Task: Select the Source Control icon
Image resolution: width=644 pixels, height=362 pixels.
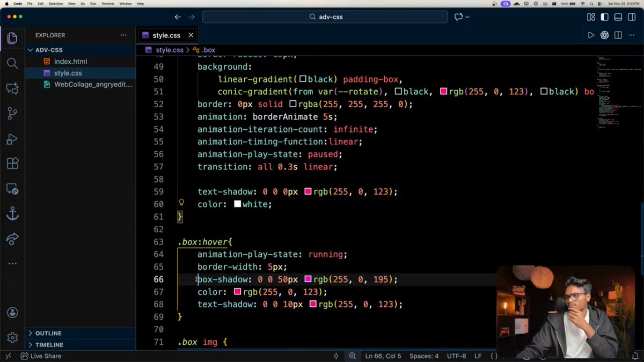Action: pos(13,113)
